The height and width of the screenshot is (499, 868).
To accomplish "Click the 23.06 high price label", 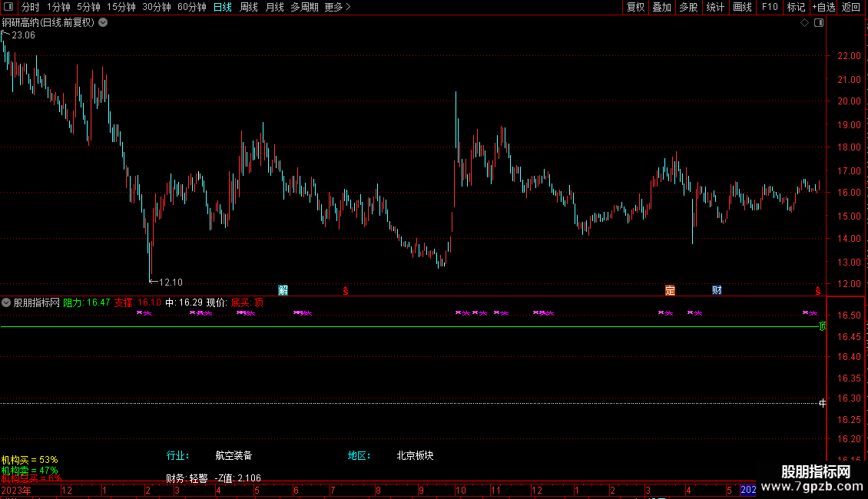I will coord(23,35).
